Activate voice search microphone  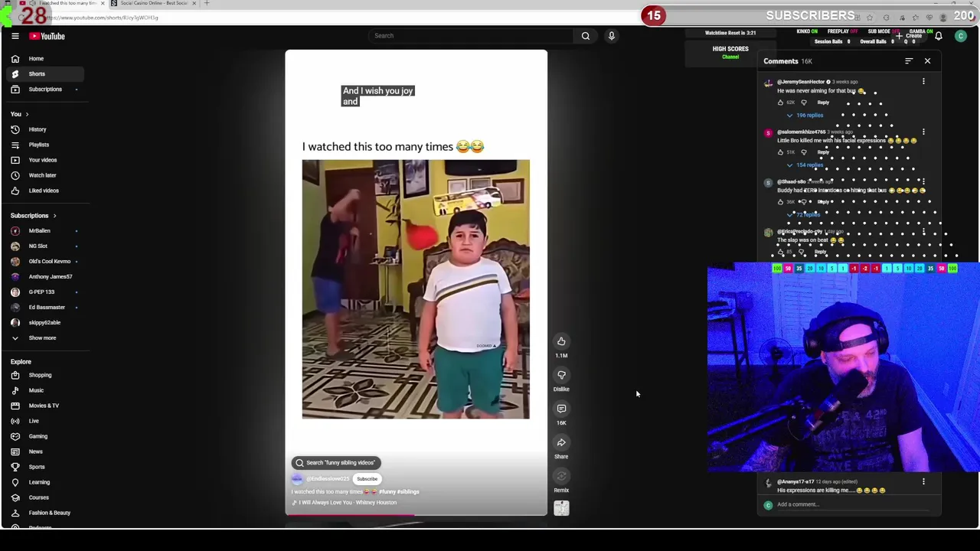click(x=612, y=36)
